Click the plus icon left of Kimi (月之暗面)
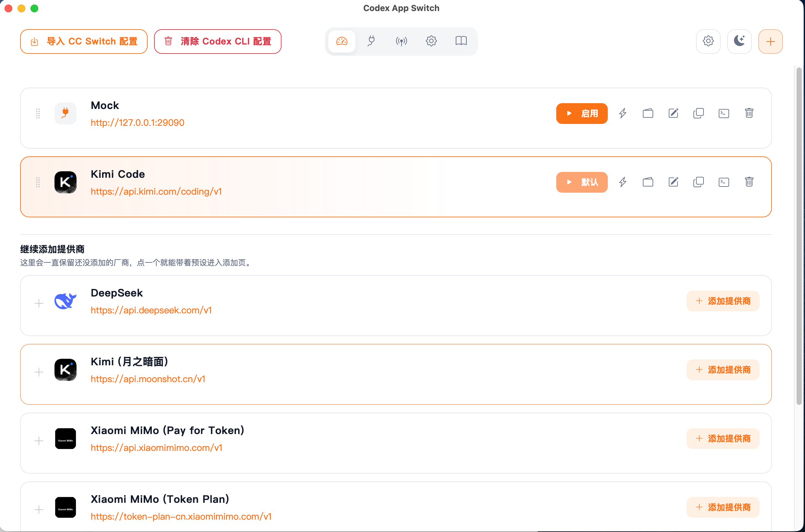 click(39, 372)
